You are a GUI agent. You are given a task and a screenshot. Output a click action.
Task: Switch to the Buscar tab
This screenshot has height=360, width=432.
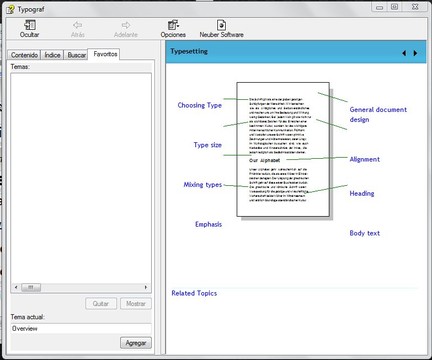click(76, 55)
